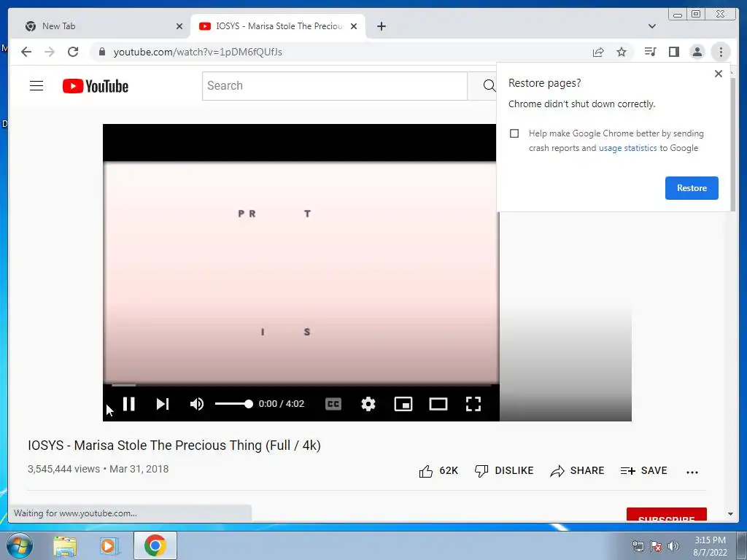Go to YouTube home via logo
747x560 pixels.
96,86
